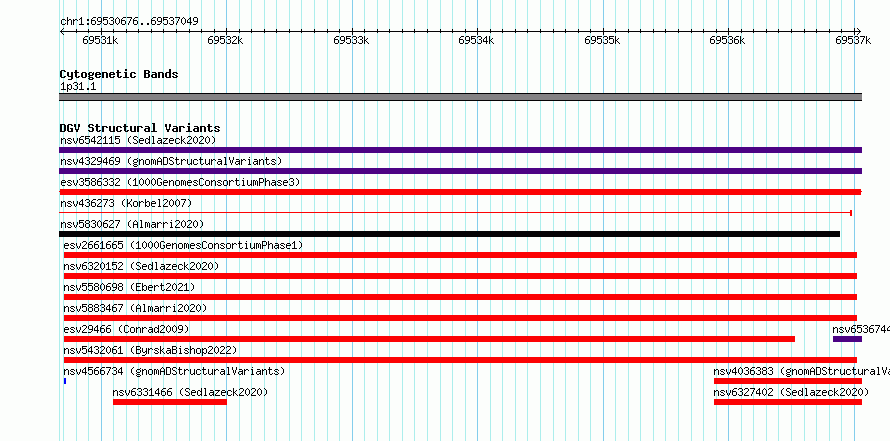Screen dimensions: 890x441
Task: Click the chr1:69530676..69537049 region label
Action: [129, 22]
